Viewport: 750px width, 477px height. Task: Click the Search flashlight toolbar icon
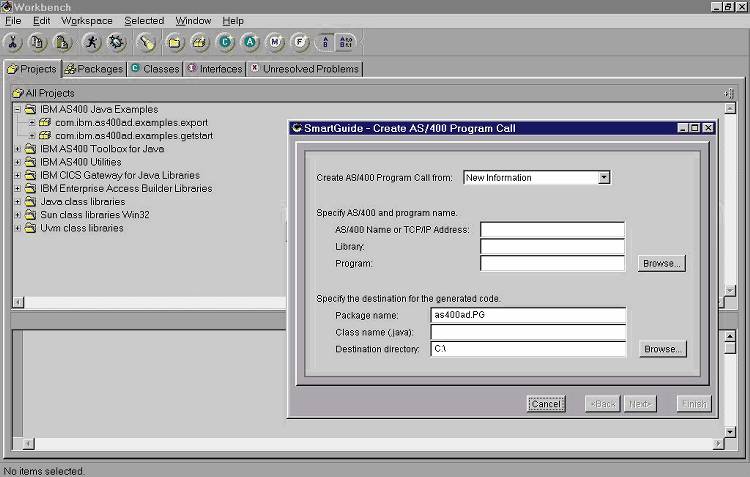(x=145, y=43)
